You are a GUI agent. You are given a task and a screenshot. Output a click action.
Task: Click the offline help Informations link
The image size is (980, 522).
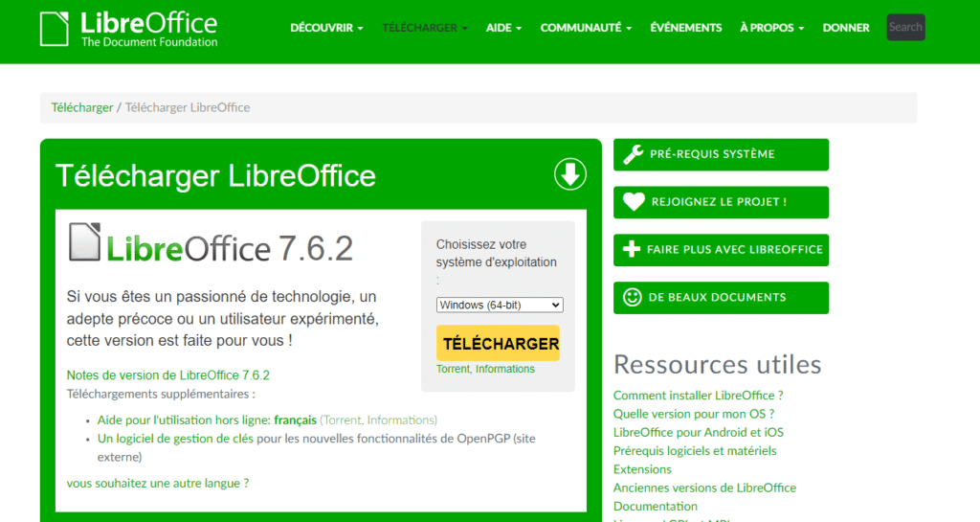click(x=401, y=420)
